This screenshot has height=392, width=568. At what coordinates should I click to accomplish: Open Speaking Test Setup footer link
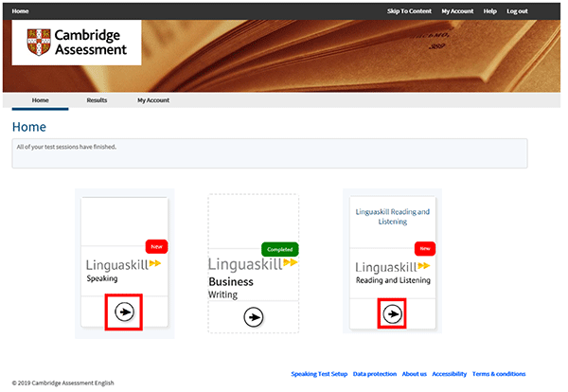click(319, 373)
